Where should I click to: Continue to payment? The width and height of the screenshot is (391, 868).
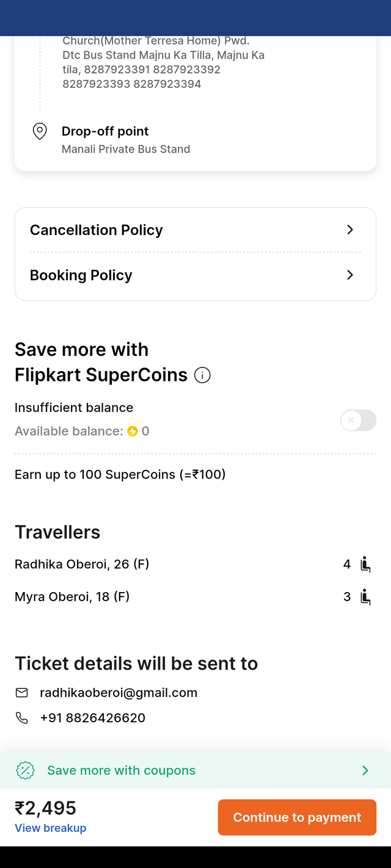(x=297, y=817)
